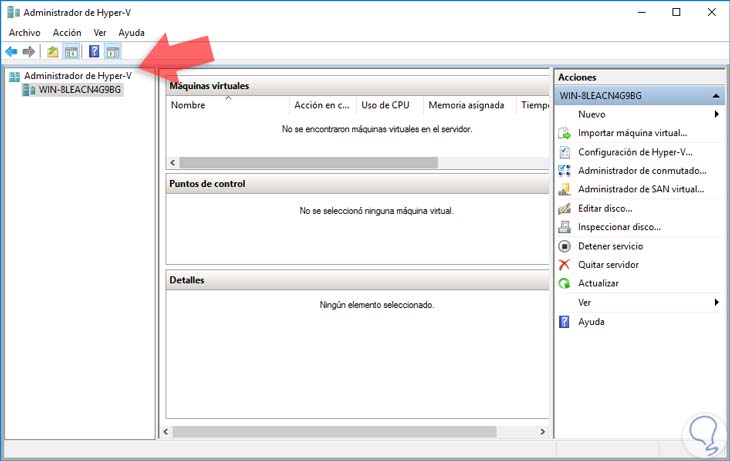Click 'No se encontraron máquinas virtuales' message
The height and width of the screenshot is (461, 730).
377,129
